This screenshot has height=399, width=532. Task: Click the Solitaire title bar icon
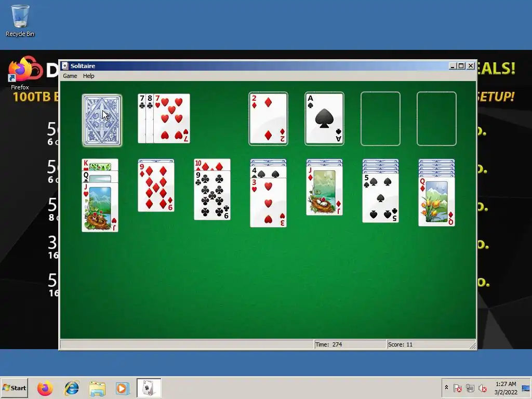[65, 66]
